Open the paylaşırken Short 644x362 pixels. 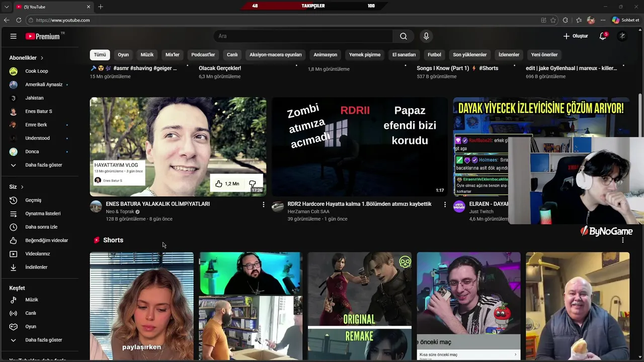[x=142, y=306]
